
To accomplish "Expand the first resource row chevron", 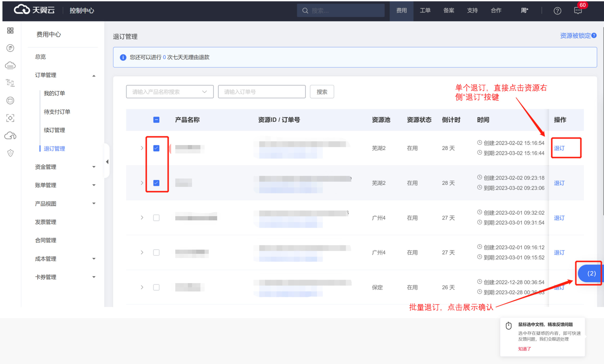I will tap(142, 148).
